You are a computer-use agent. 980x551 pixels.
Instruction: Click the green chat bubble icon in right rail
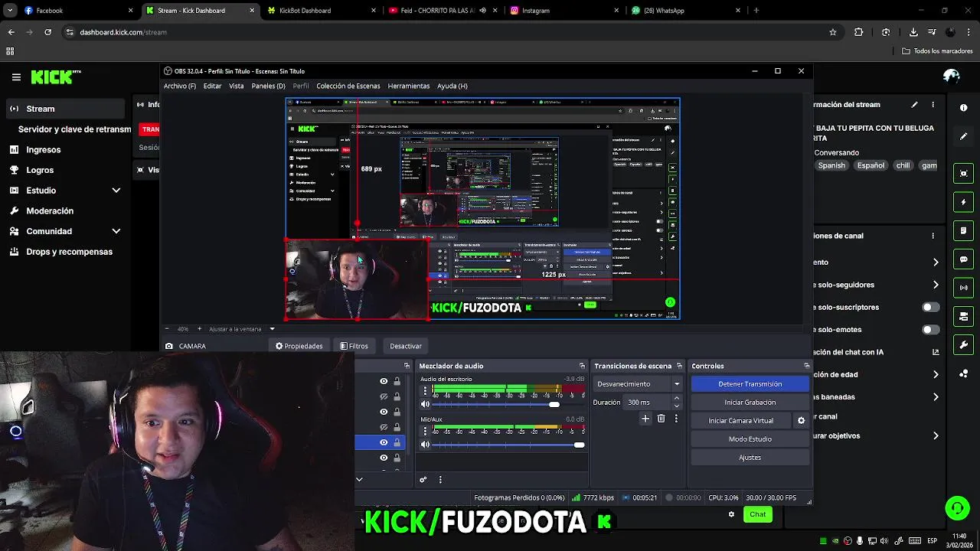point(964,259)
